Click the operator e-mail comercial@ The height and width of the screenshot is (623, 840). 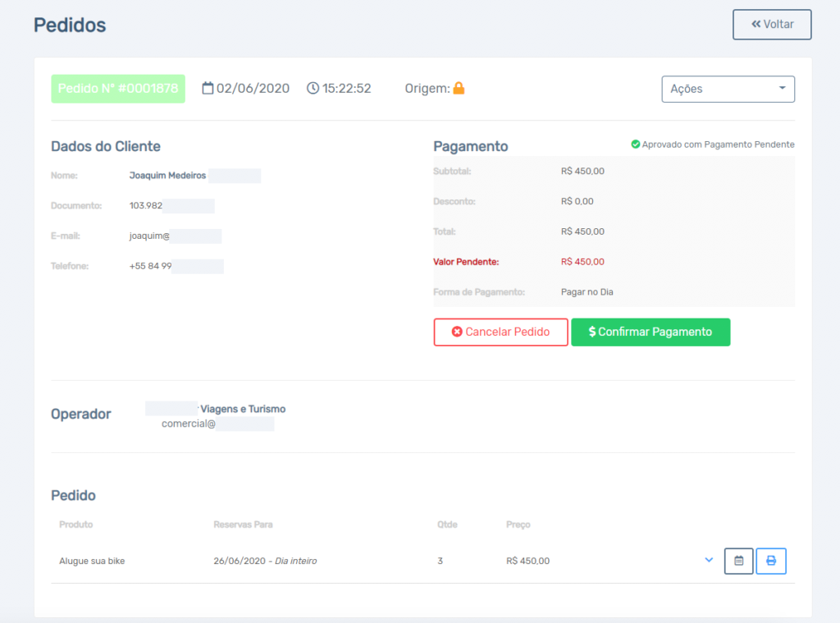click(x=189, y=424)
